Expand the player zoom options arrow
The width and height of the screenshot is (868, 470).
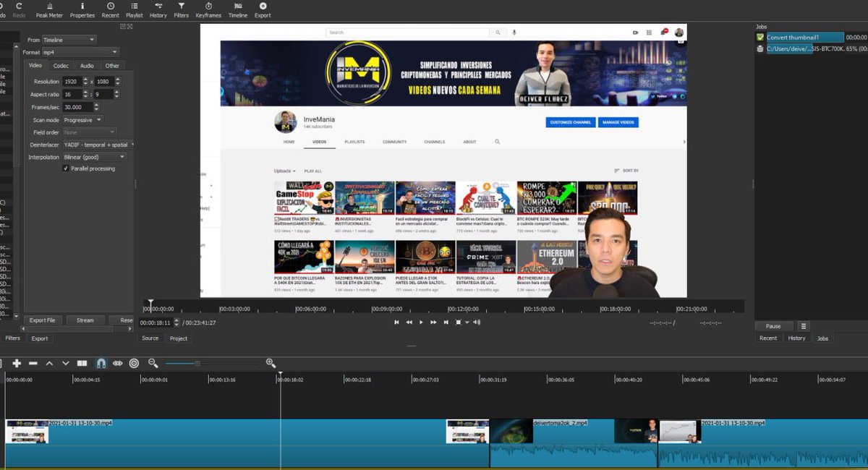(x=467, y=322)
